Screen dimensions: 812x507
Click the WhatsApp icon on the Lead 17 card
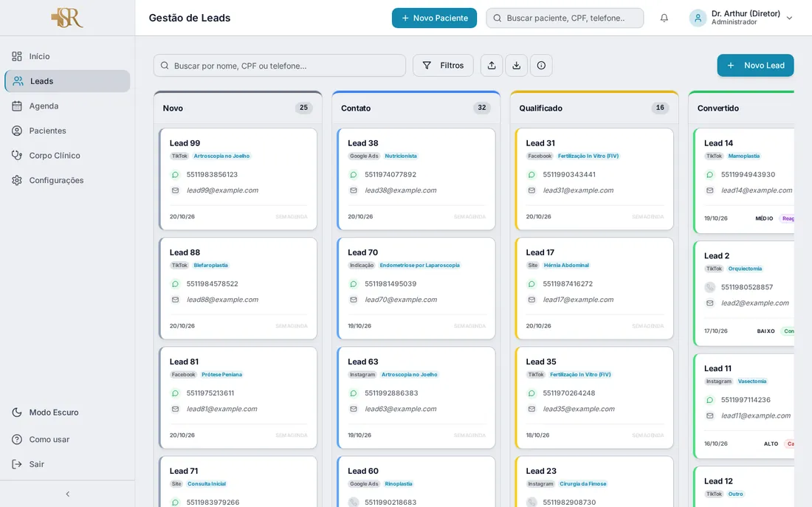(531, 284)
